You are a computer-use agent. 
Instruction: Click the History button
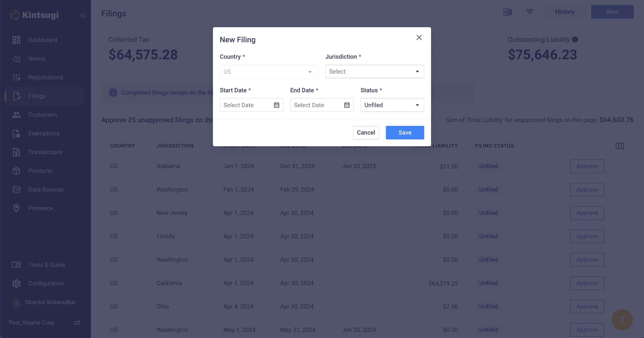(565, 12)
